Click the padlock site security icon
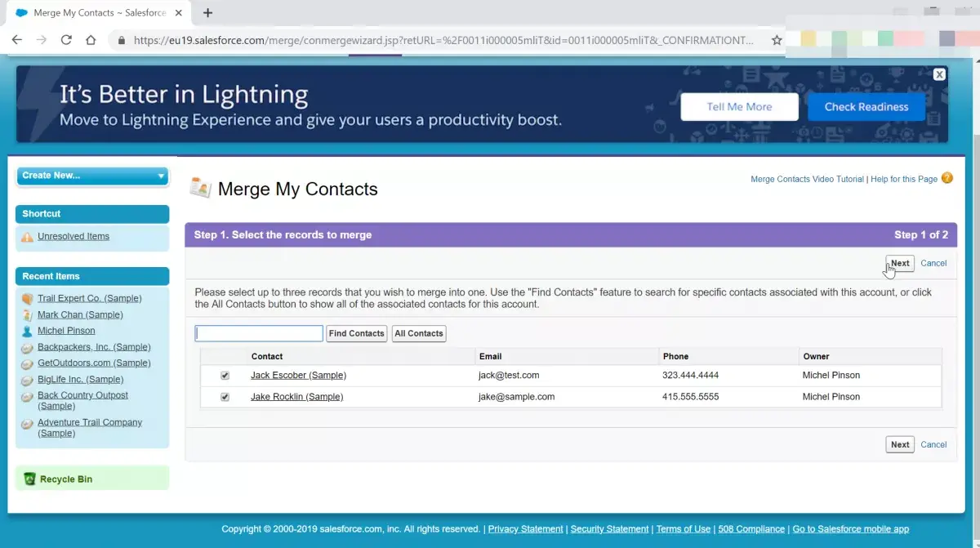 point(122,40)
